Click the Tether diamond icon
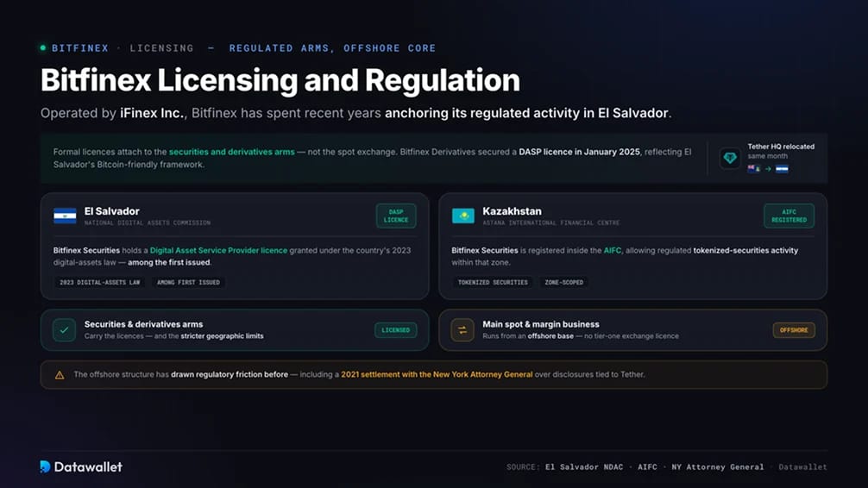Viewport: 868px width, 488px height. [x=730, y=158]
